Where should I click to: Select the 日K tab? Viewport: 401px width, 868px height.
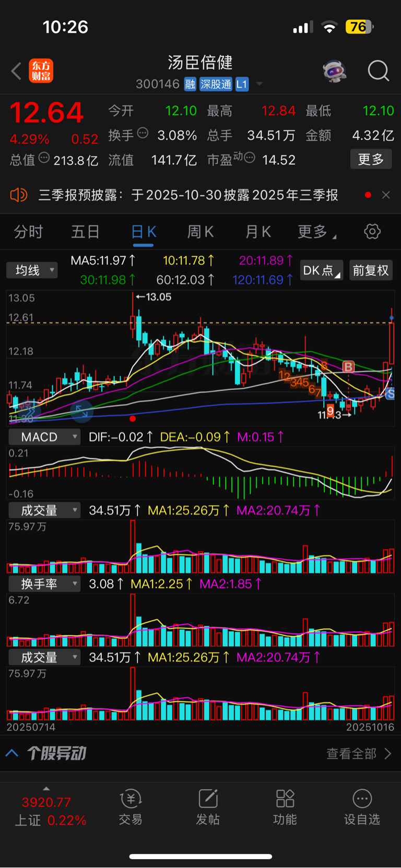tap(143, 232)
